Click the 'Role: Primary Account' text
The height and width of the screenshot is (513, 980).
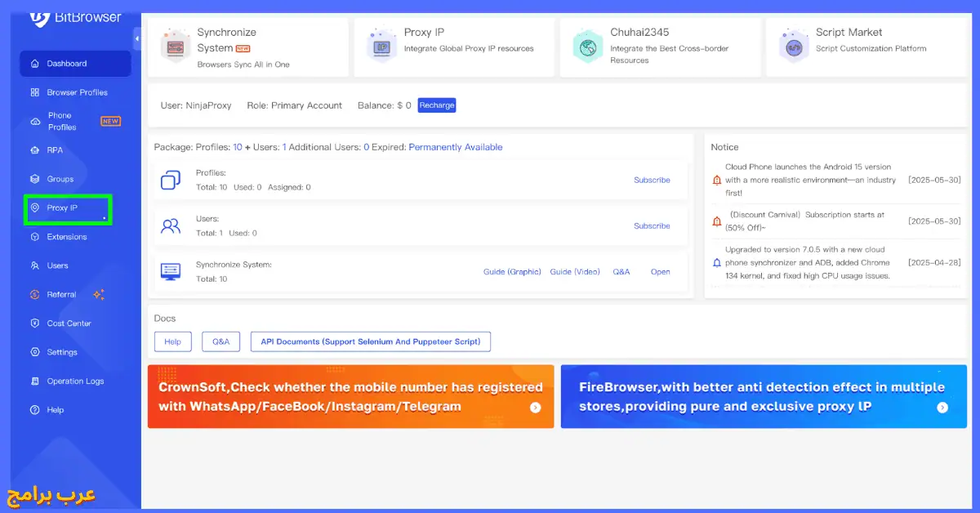295,105
